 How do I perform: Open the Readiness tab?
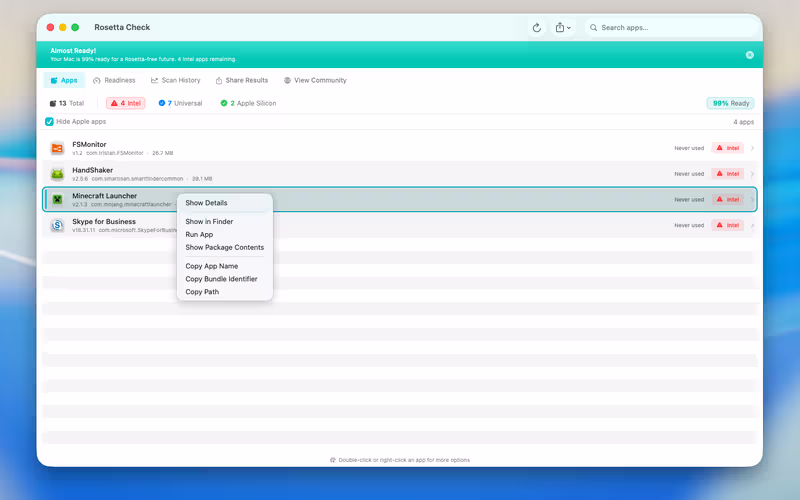[114, 80]
